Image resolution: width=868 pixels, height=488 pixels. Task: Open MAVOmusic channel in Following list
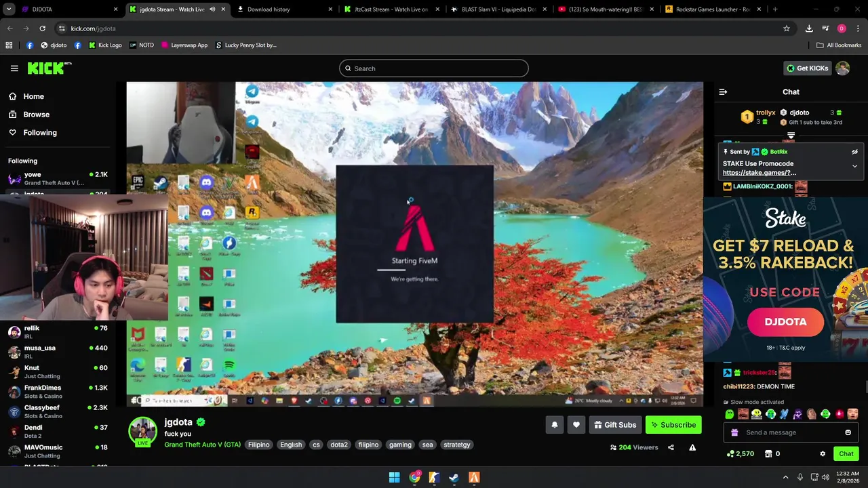coord(58,451)
